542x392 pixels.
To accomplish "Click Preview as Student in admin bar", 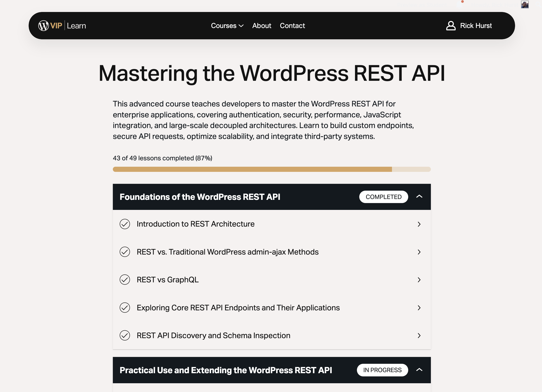I will 422,5.
